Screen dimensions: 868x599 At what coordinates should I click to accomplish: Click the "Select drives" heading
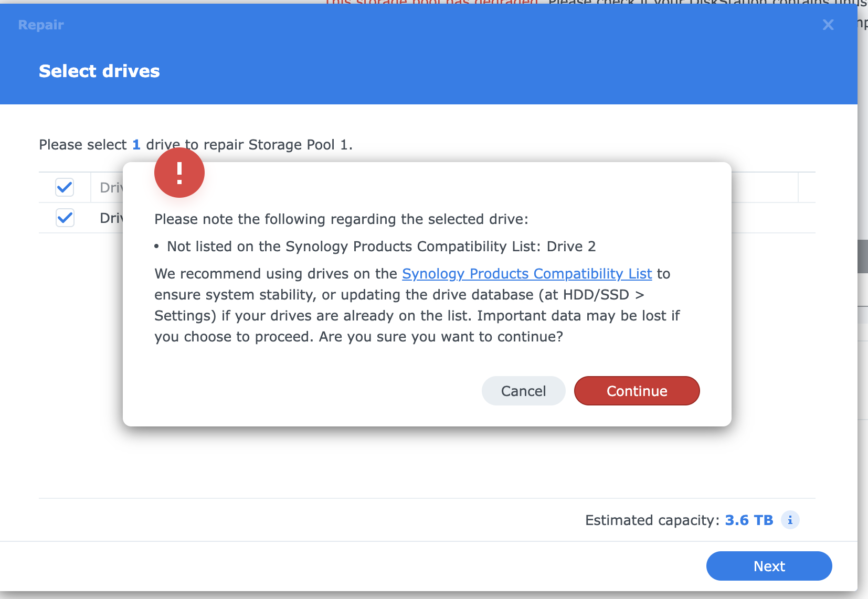[99, 71]
